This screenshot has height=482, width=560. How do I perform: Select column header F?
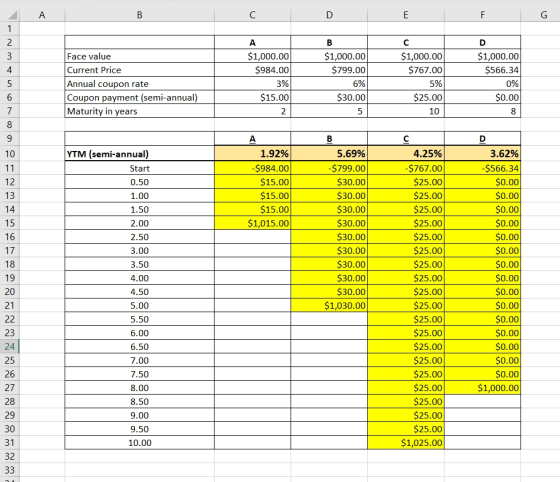[482, 15]
